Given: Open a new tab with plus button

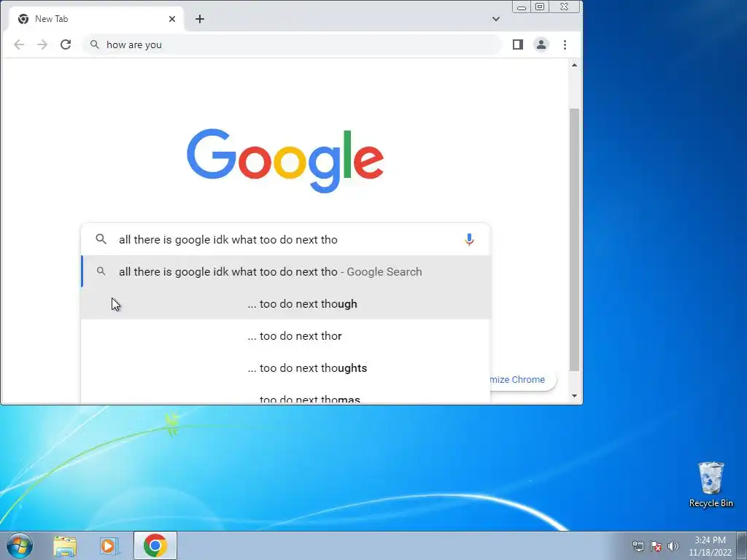Looking at the screenshot, I should (200, 19).
